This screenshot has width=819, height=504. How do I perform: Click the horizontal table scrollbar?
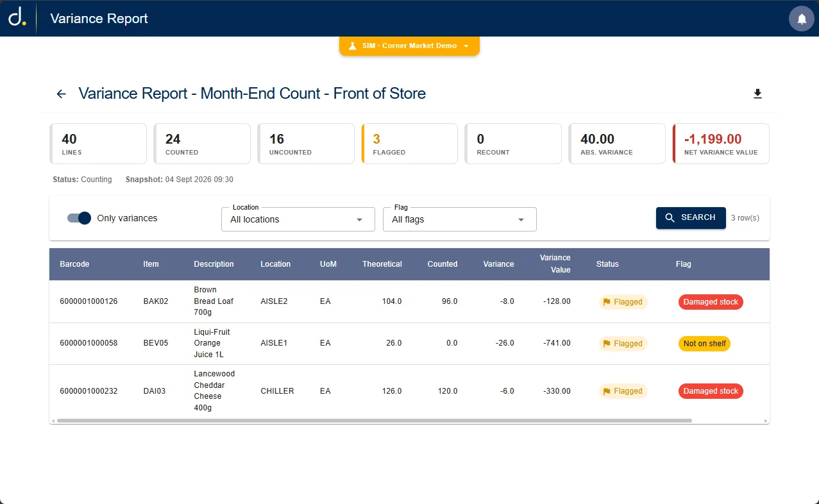[374, 421]
